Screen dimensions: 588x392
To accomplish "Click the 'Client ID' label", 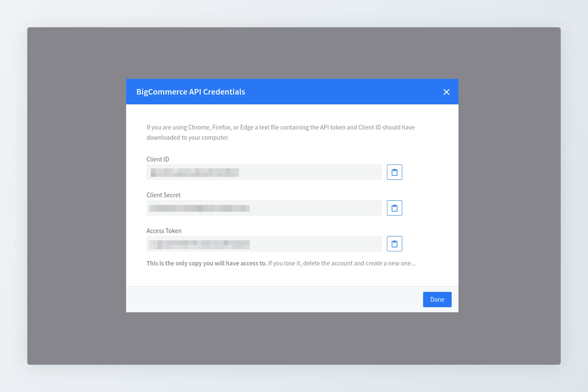I will click(x=158, y=159).
